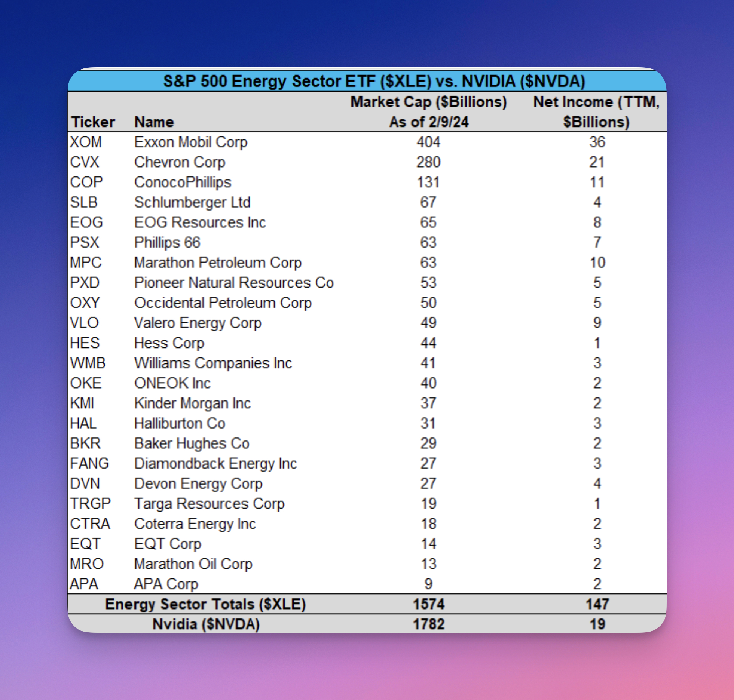Click market cap value 404
Viewport: 734px width, 700px height.
tap(429, 142)
